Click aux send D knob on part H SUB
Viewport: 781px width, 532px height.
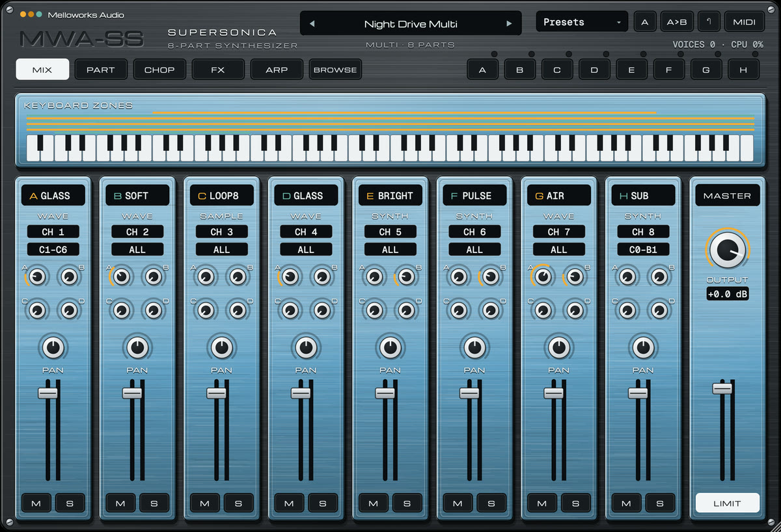point(659,310)
